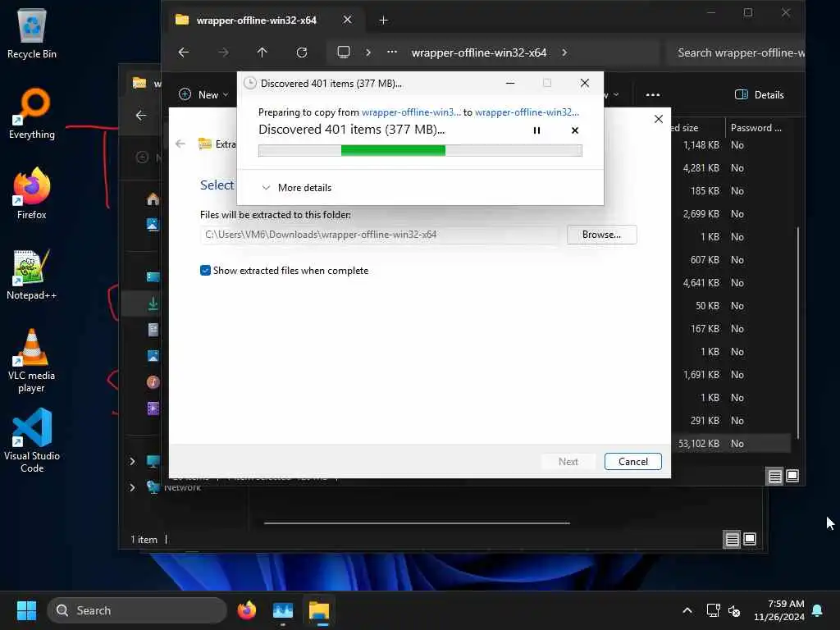Click the green copy progress bar
This screenshot has width=840, height=630.
(420, 151)
